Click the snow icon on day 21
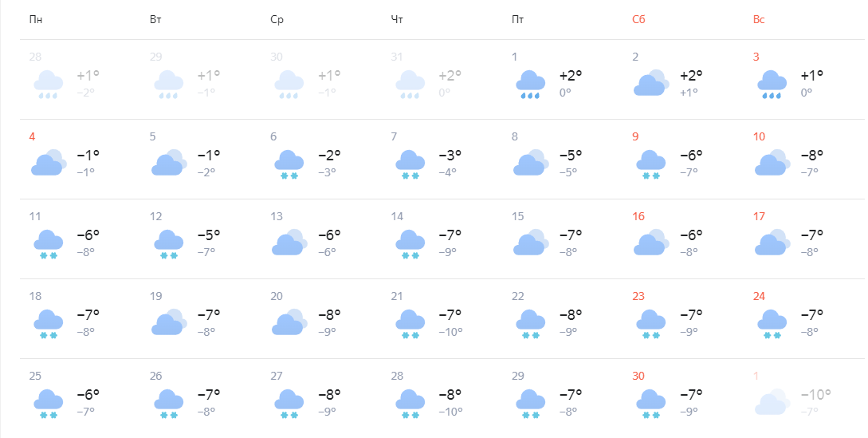Viewport: 868px width, 438px height. [410, 324]
